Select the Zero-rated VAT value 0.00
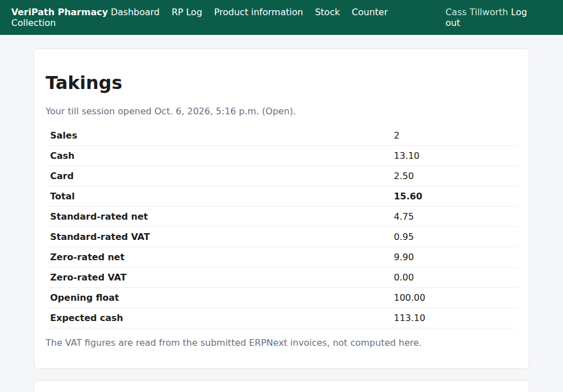 [x=404, y=277]
